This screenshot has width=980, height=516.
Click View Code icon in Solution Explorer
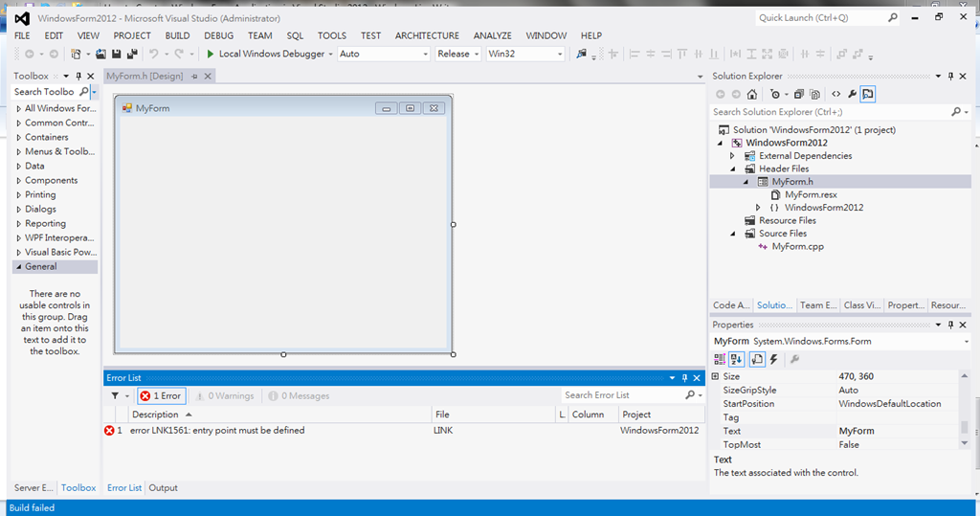pos(836,95)
